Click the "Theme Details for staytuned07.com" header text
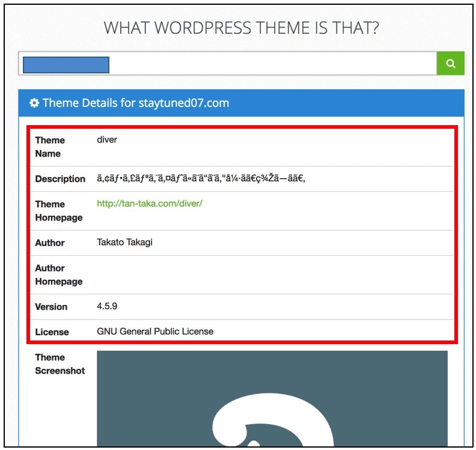The width and height of the screenshot is (476, 450). [136, 103]
